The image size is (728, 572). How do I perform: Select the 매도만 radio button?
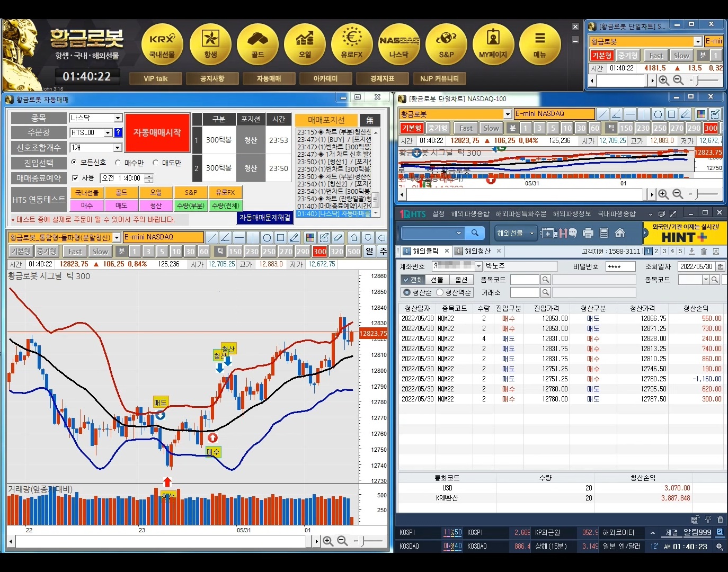pos(155,163)
